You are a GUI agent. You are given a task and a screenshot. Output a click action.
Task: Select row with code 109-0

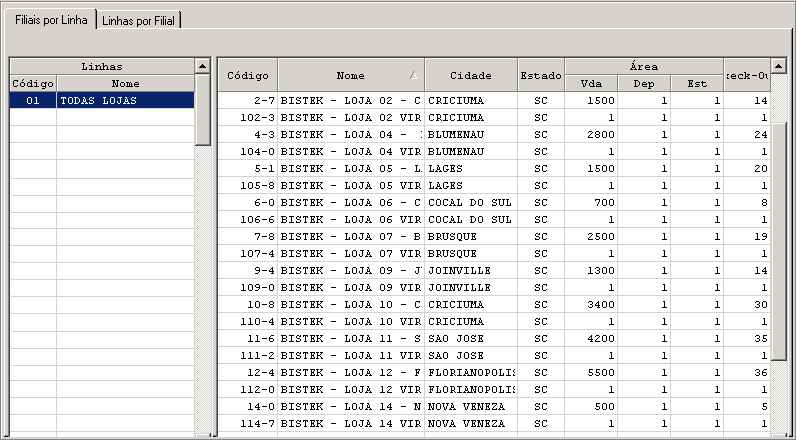click(494, 288)
